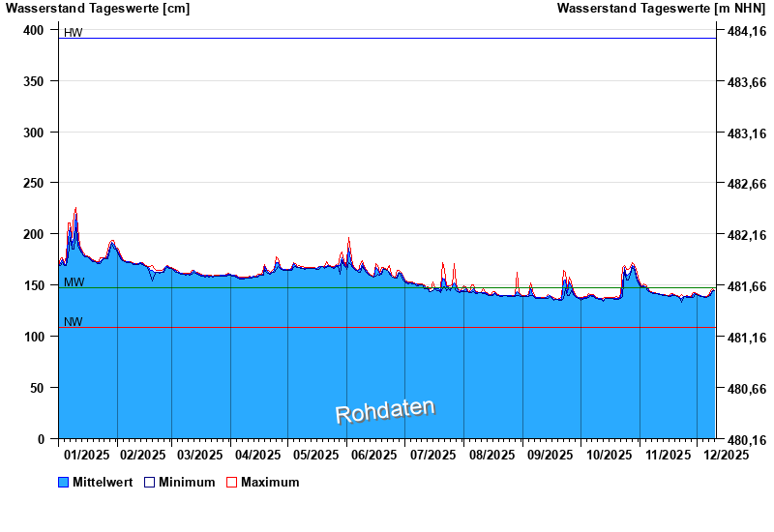Select the 12/2025 month label
This screenshot has height=532, width=774.
point(726,454)
